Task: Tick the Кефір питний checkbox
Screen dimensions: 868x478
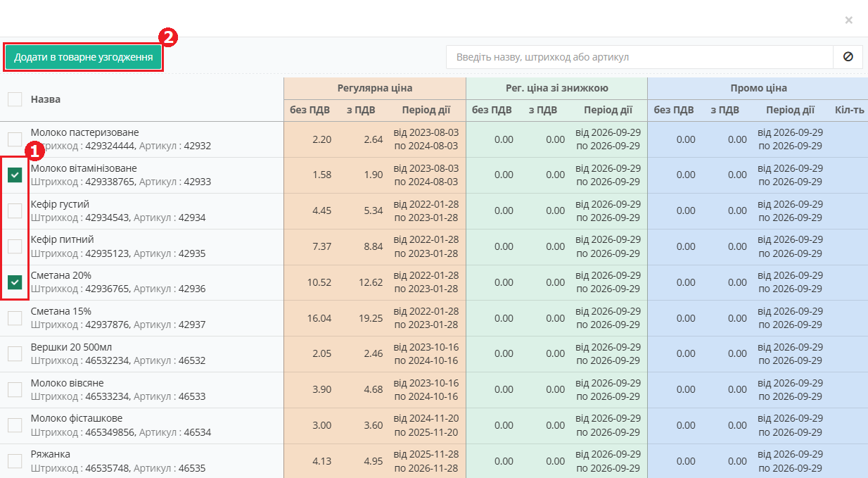Action: [15, 246]
